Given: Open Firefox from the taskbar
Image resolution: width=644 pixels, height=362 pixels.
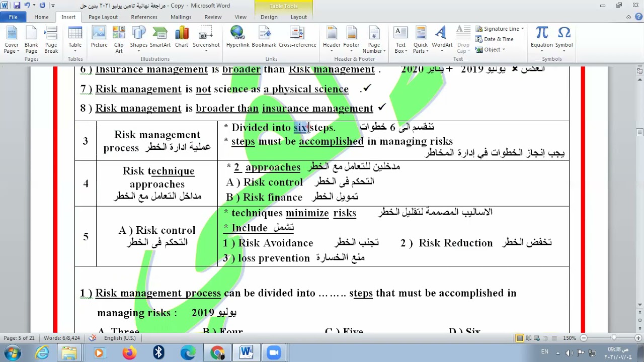Looking at the screenshot, I should click(x=129, y=353).
